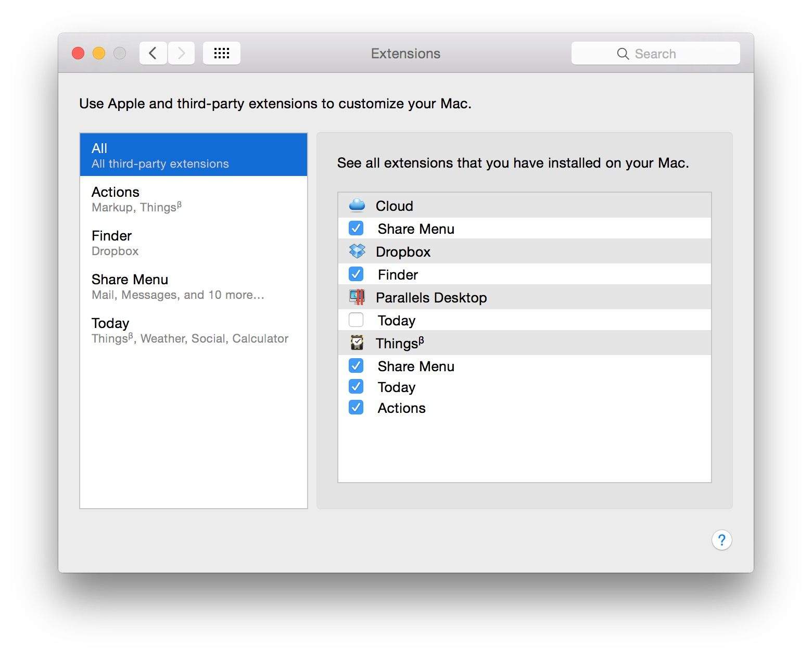This screenshot has height=656, width=812.
Task: Click the Things app icon
Action: [357, 343]
